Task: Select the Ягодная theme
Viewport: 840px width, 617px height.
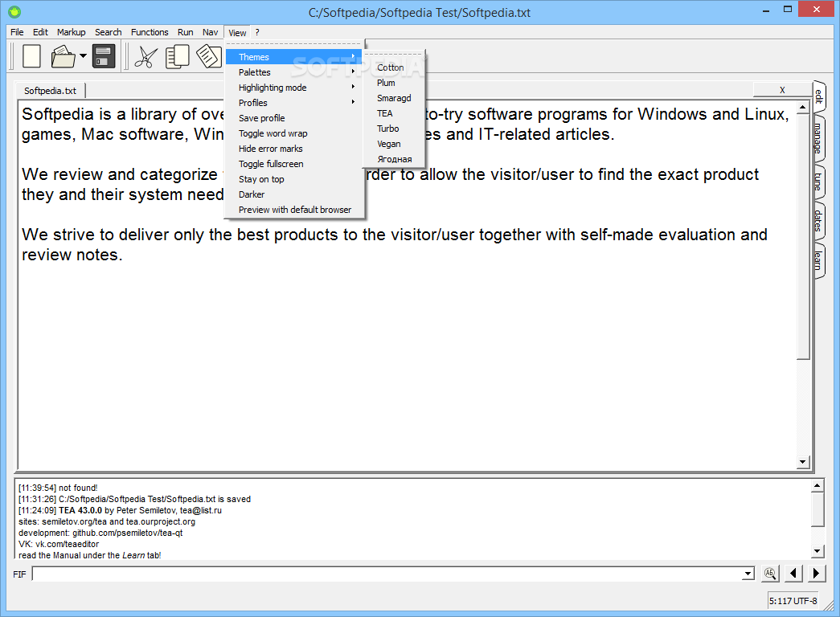Action: point(395,159)
